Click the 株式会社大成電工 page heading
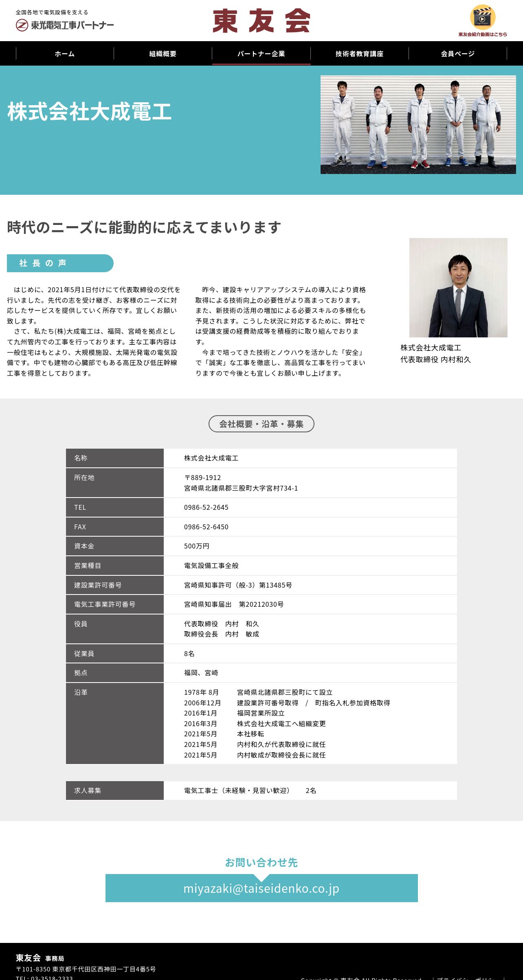Screen dimensions: 523x980 [x=89, y=112]
